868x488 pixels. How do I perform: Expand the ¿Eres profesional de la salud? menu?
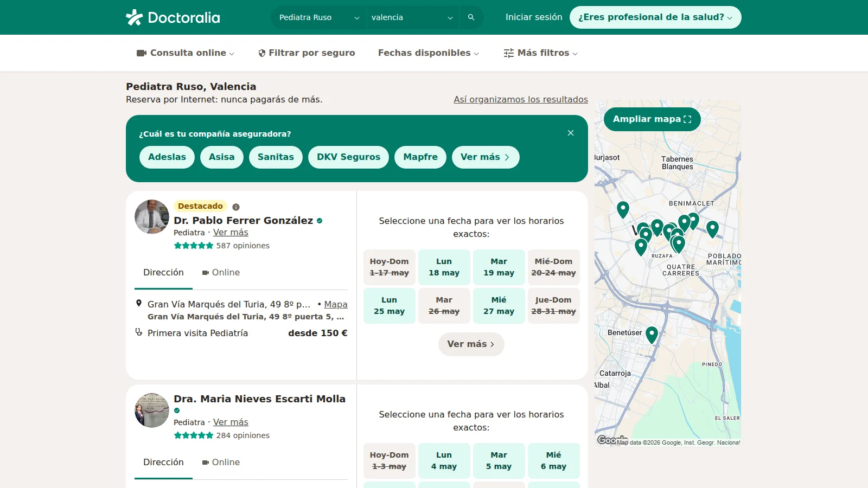[x=655, y=17]
